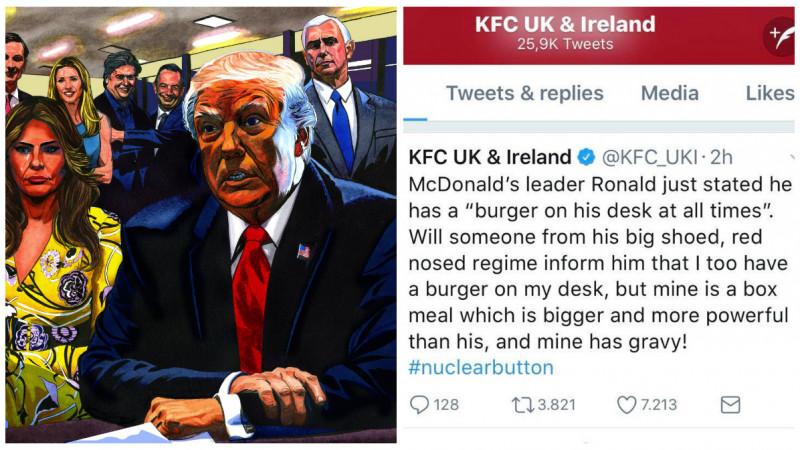Switch to the Tweets & replies tab
800x450 pixels.
[524, 94]
